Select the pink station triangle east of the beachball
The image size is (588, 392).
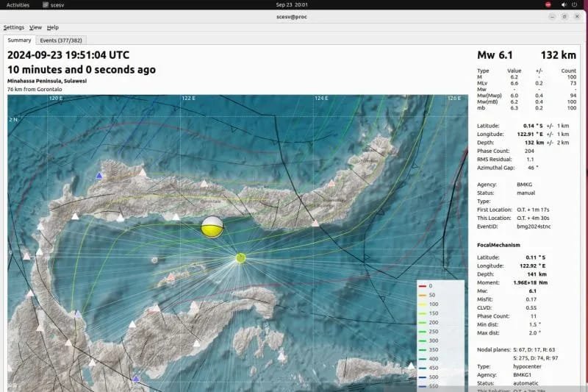point(315,223)
